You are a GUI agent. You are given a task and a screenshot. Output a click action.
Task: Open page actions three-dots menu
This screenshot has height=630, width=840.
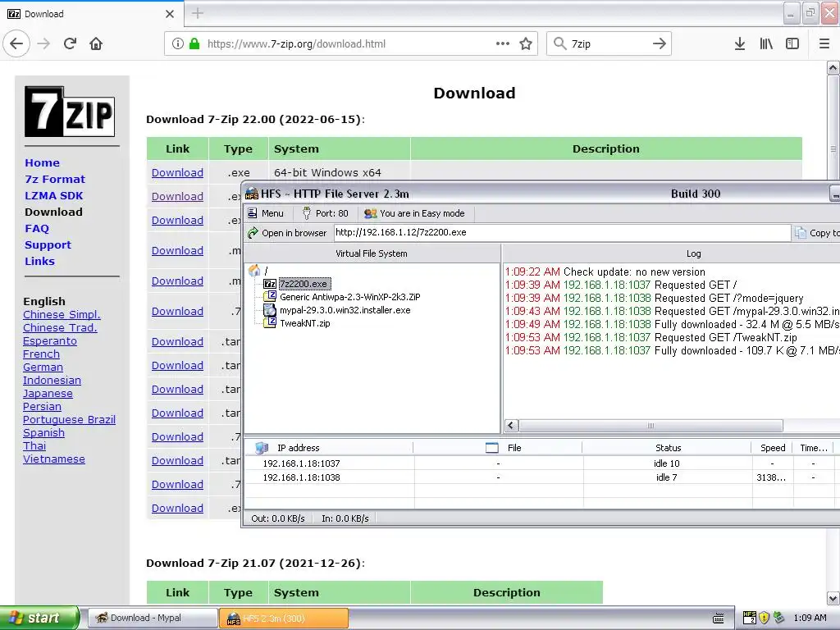[x=503, y=44]
